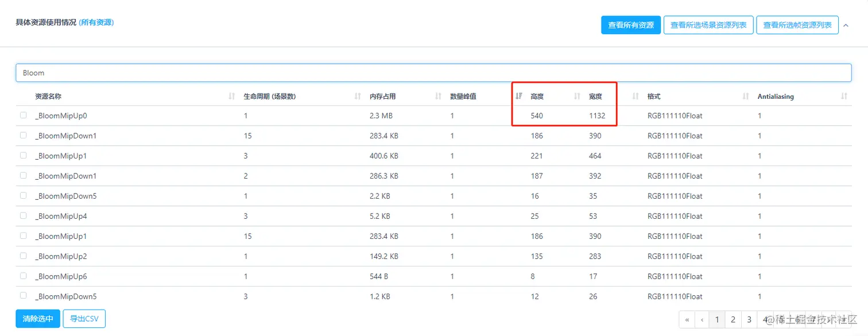Check the _BloomMipUp1 283.4 KB row
Image resolution: width=868 pixels, height=336 pixels.
[23, 236]
